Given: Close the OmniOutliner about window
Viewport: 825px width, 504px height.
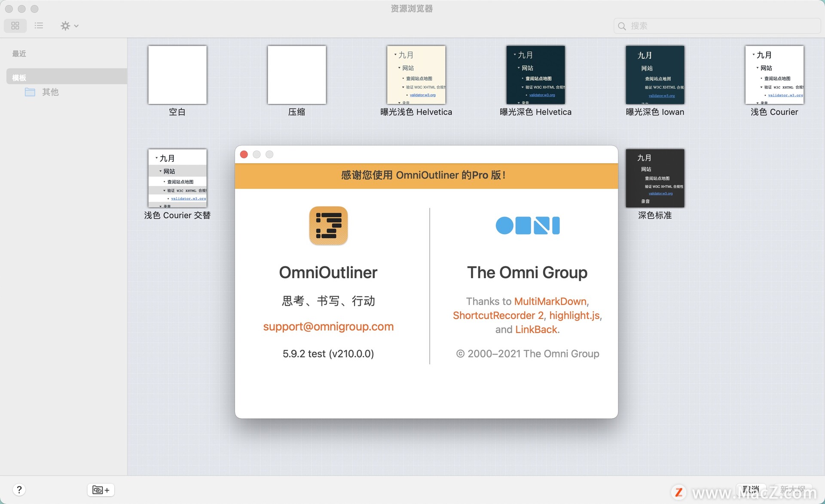Looking at the screenshot, I should coord(244,155).
